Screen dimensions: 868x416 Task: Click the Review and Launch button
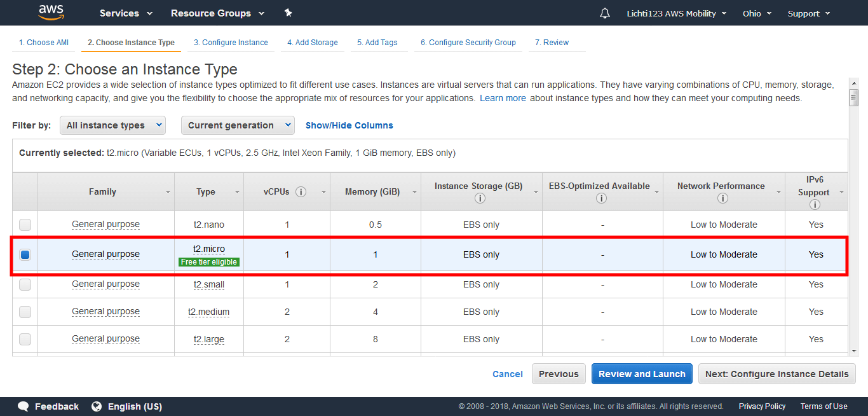click(642, 374)
